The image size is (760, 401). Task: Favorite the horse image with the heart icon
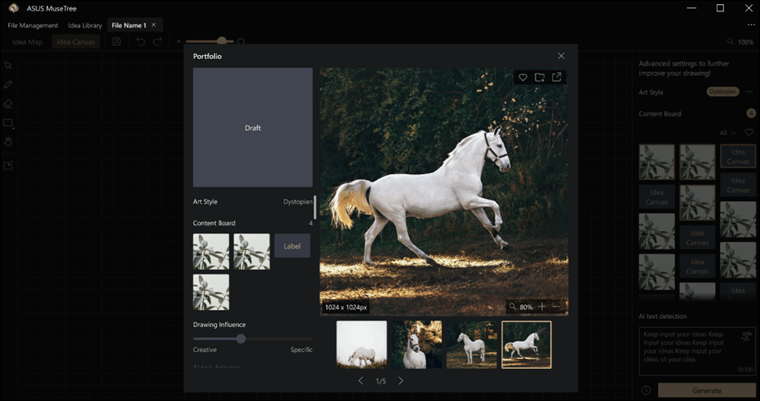tap(523, 77)
